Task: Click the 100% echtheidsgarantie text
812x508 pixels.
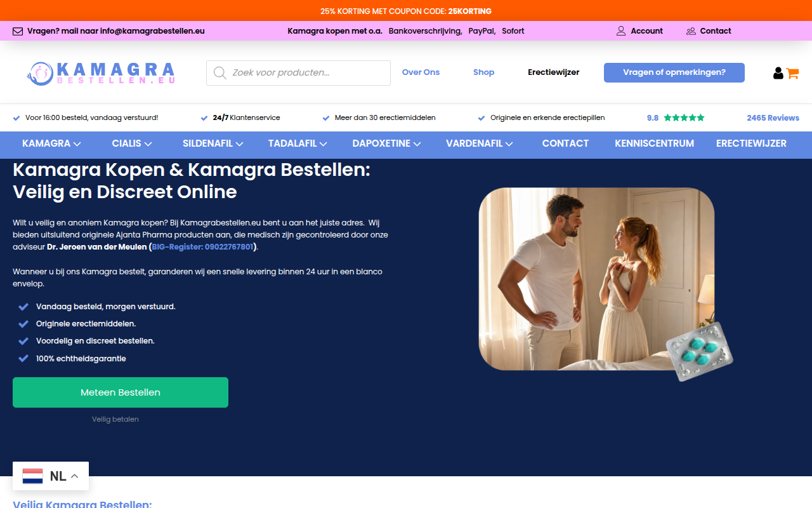Action: tap(81, 359)
